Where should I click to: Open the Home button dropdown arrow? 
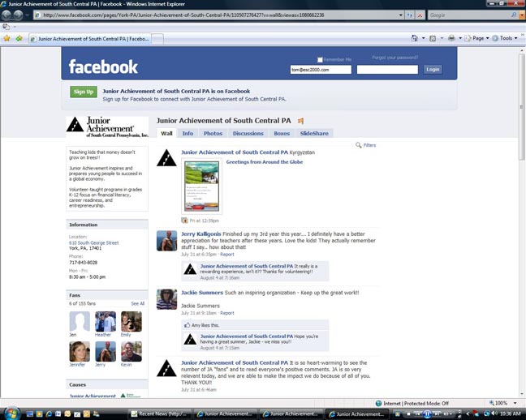(424, 38)
